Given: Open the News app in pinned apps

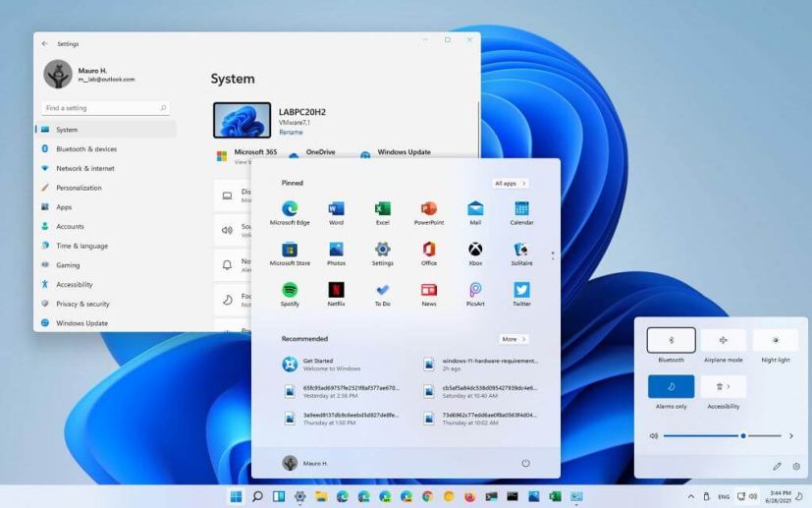Looking at the screenshot, I should 429,295.
